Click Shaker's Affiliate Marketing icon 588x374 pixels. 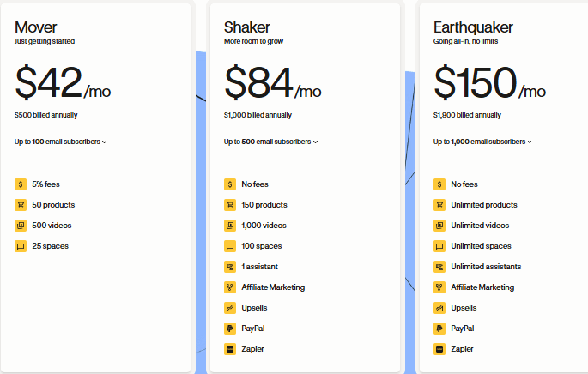[x=230, y=287]
